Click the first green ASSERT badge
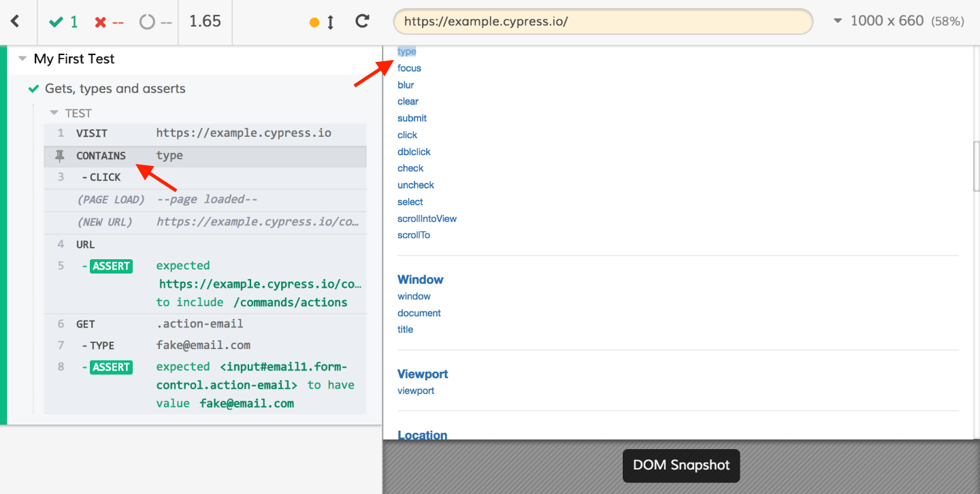 (110, 265)
